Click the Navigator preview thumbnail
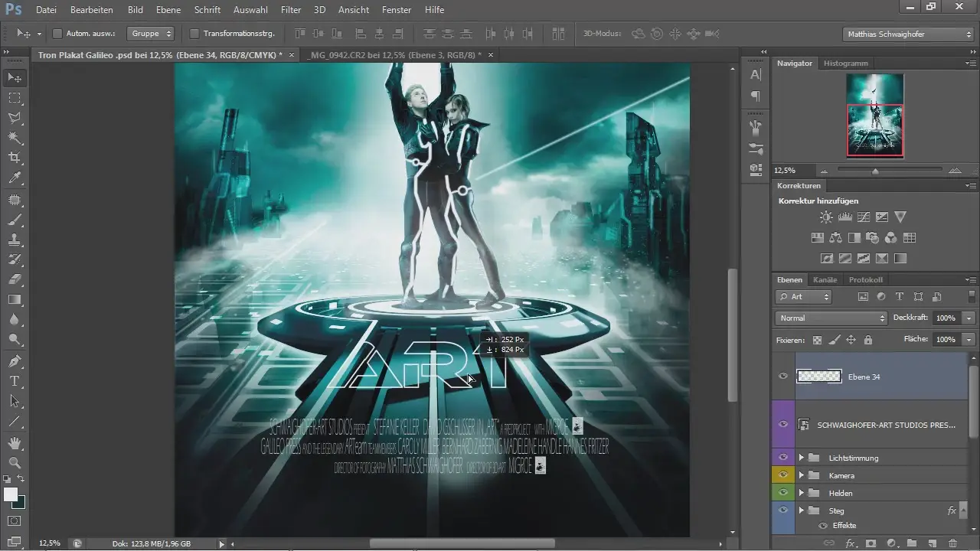Viewport: 980px width, 551px height. pos(875,115)
